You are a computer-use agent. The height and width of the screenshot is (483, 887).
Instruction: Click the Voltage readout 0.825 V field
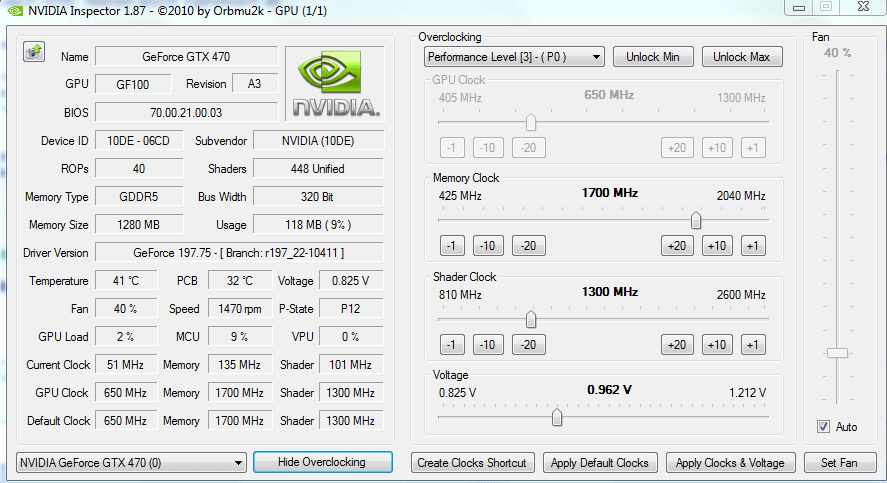pyautogui.click(x=351, y=281)
